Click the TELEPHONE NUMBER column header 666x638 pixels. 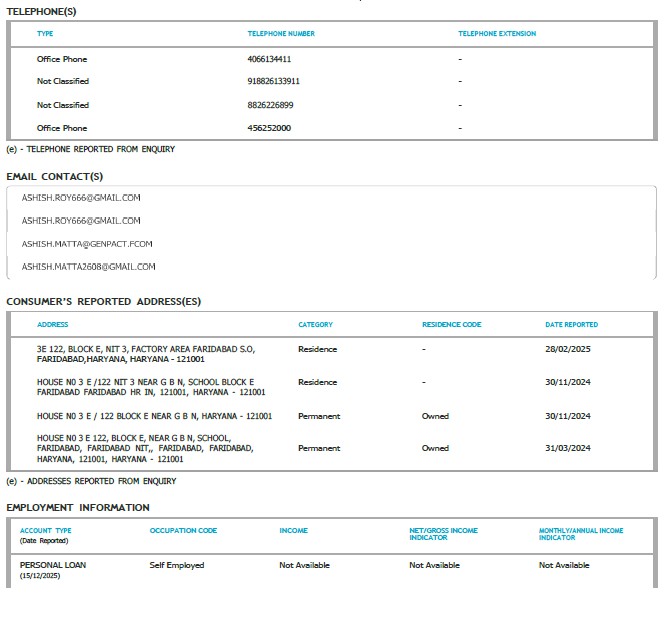point(281,34)
